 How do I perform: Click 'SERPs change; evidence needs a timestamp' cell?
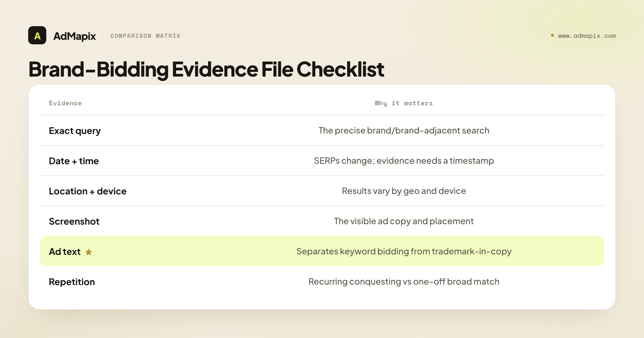tap(404, 161)
